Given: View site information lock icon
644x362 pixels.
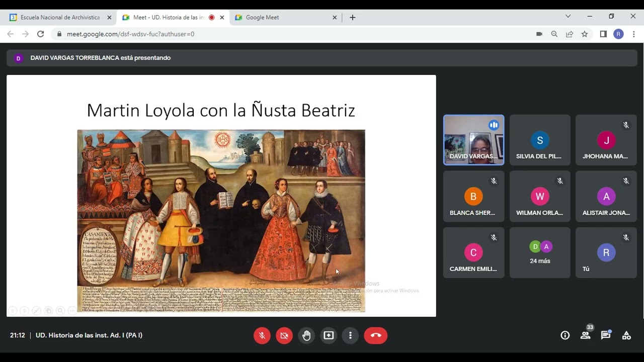Looking at the screenshot, I should coord(59,34).
